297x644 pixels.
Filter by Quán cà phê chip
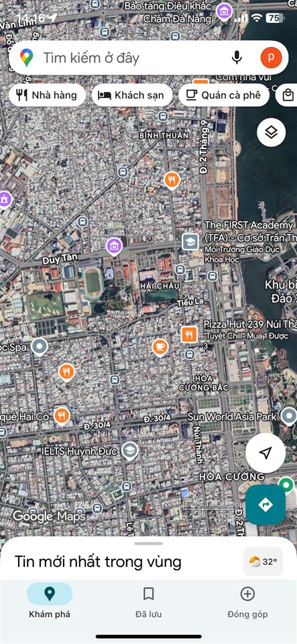click(224, 95)
